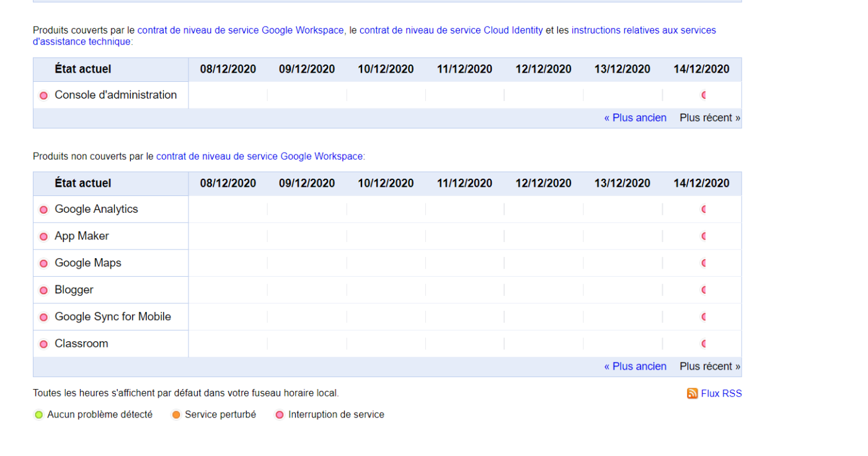Open the 'contrat de niveau de service Google Workspace' link in the first paragraph
Viewport: 868px width, 456px height.
click(241, 30)
